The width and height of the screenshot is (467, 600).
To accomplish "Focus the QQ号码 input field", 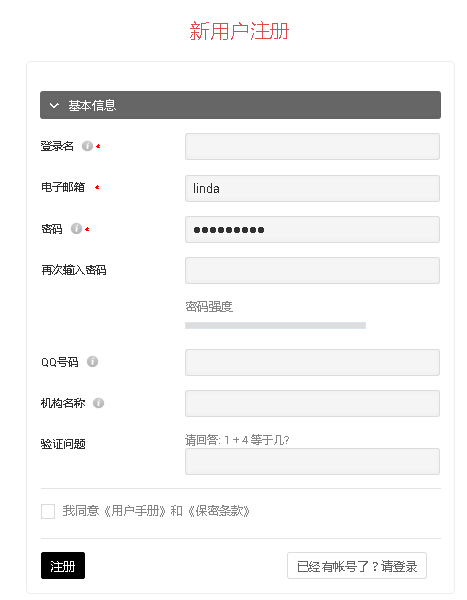I will point(312,362).
